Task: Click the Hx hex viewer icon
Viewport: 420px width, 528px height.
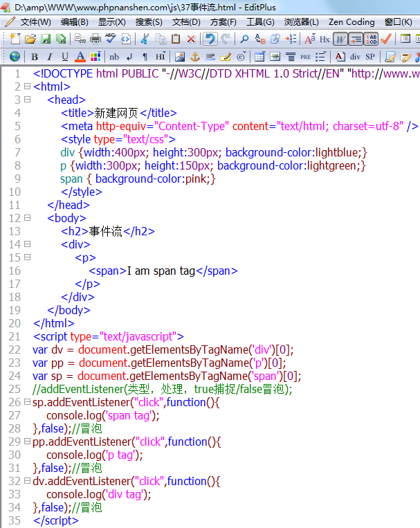Action: (325, 39)
